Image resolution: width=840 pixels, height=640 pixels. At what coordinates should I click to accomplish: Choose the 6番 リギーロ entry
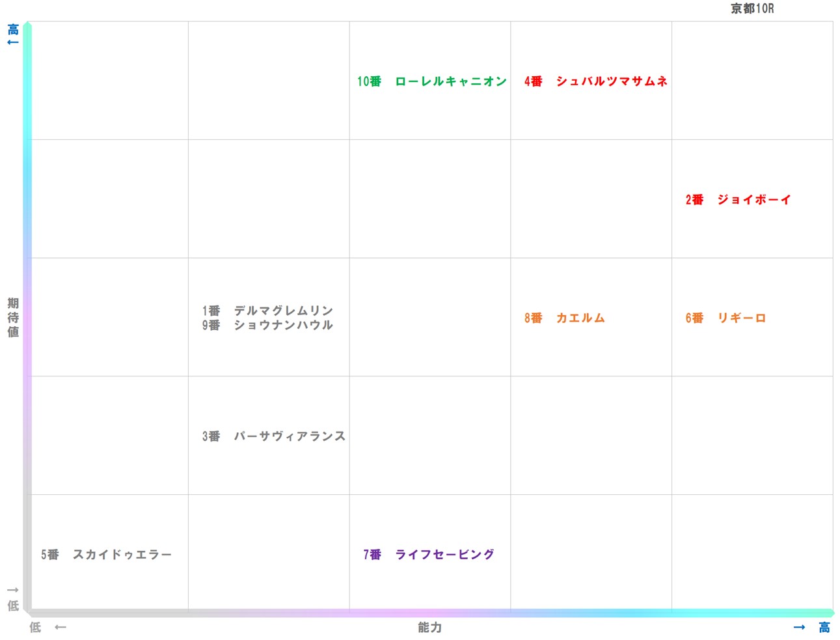click(x=725, y=318)
